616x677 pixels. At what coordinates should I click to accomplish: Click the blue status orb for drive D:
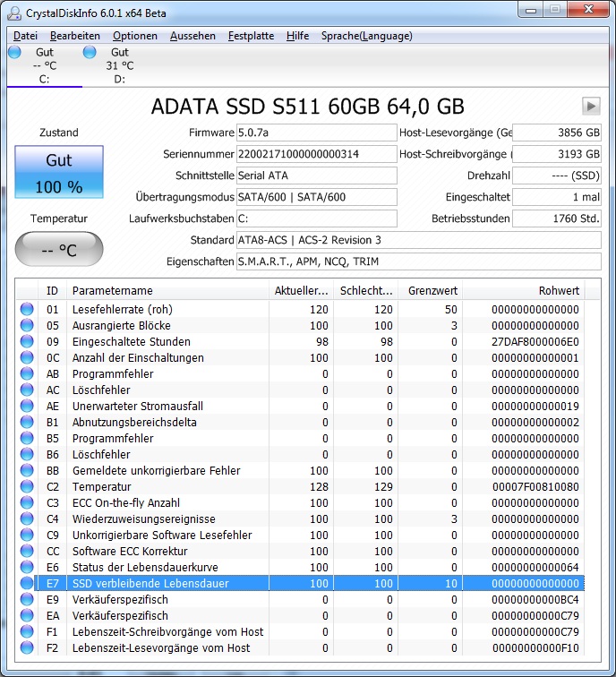(90, 52)
